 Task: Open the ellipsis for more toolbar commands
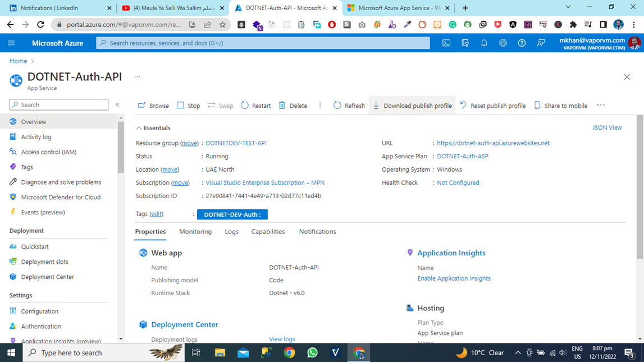(601, 105)
